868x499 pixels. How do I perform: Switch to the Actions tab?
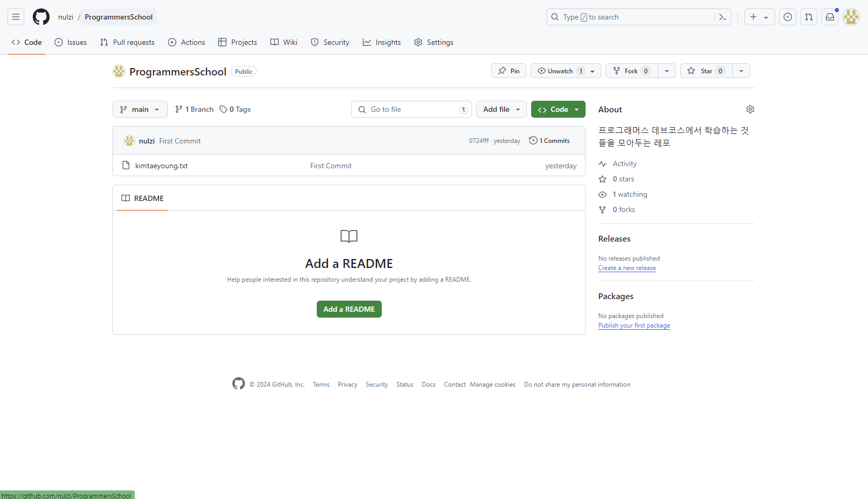[186, 42]
